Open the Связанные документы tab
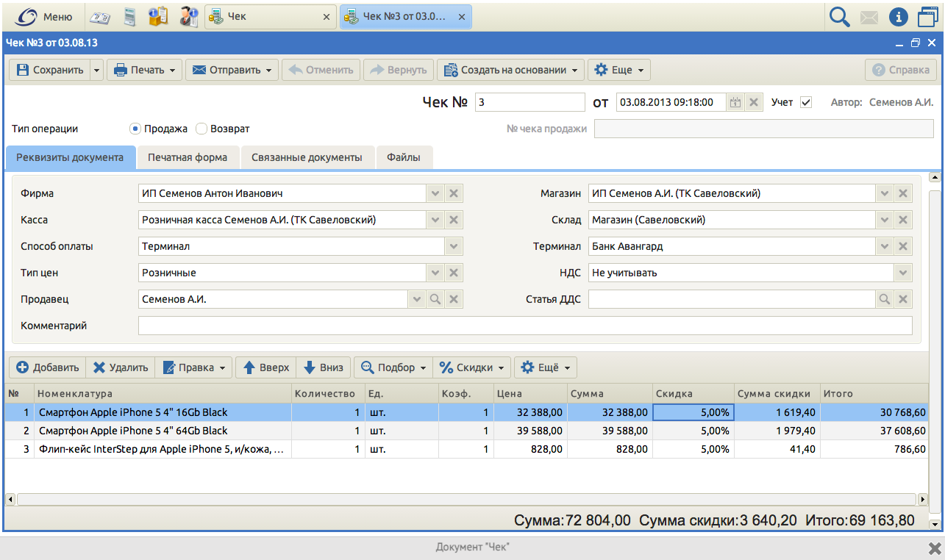The width and height of the screenshot is (945, 560). pyautogui.click(x=307, y=157)
